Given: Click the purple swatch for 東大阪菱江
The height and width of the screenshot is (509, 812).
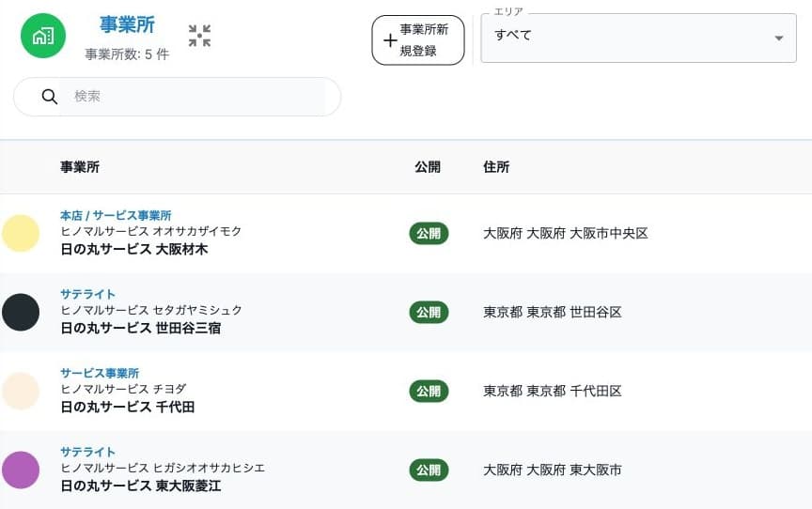Looking at the screenshot, I should point(21,470).
